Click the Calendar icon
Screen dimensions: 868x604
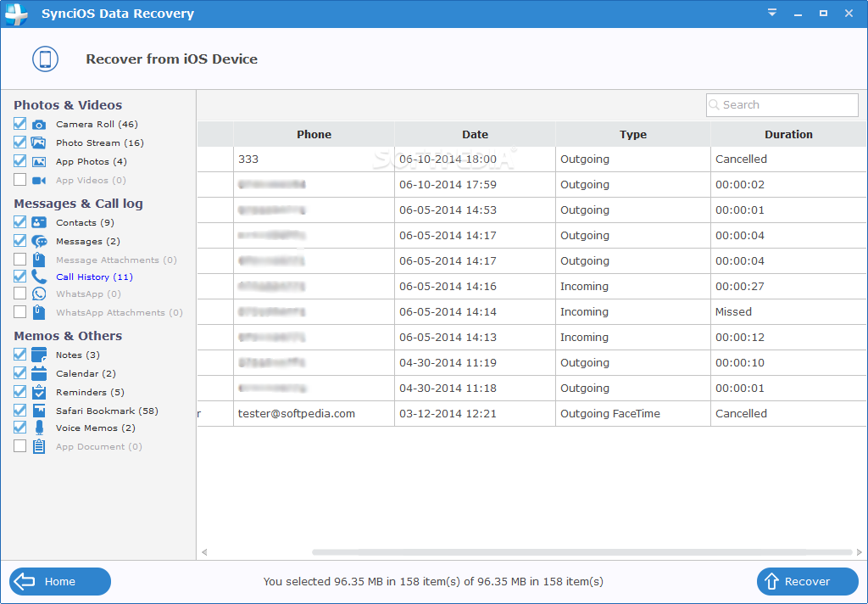coord(39,373)
